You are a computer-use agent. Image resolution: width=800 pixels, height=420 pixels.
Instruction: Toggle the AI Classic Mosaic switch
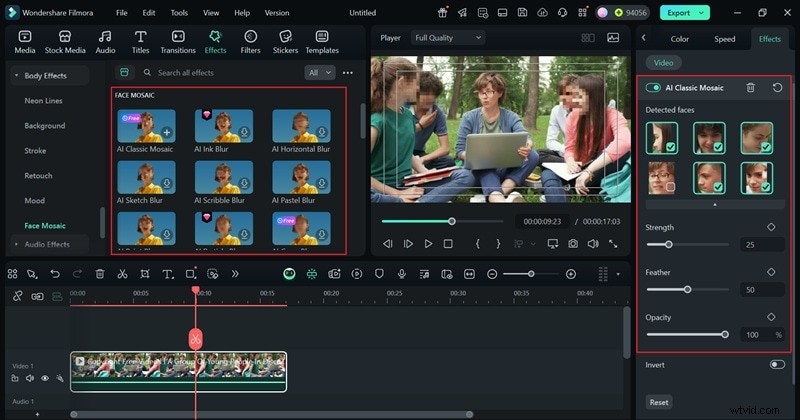pyautogui.click(x=653, y=88)
